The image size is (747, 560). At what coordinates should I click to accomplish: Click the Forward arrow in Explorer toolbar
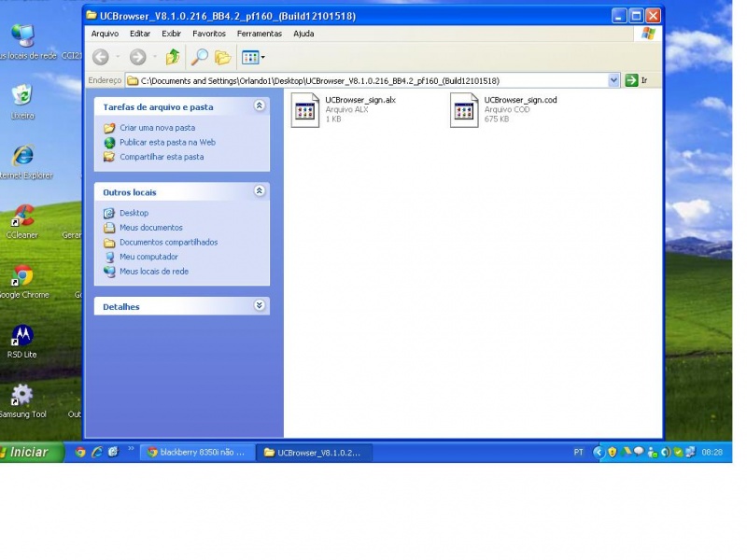(x=137, y=57)
